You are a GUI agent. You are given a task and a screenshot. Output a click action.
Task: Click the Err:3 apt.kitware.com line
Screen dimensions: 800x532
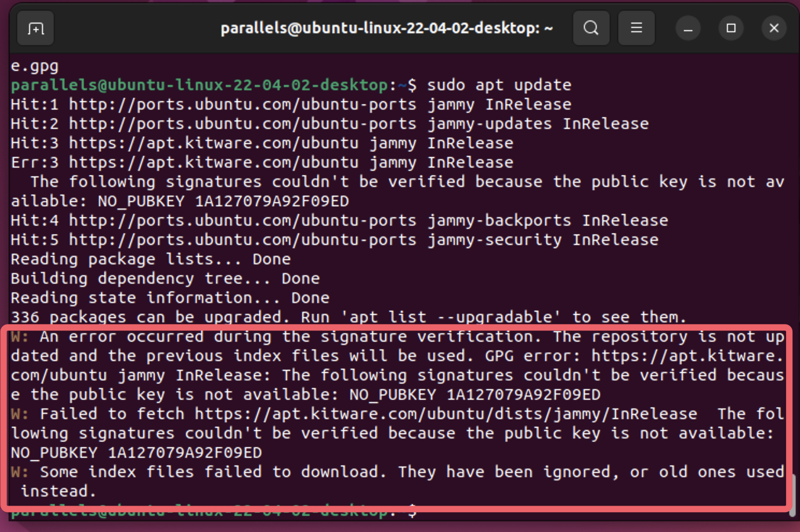[x=262, y=162]
